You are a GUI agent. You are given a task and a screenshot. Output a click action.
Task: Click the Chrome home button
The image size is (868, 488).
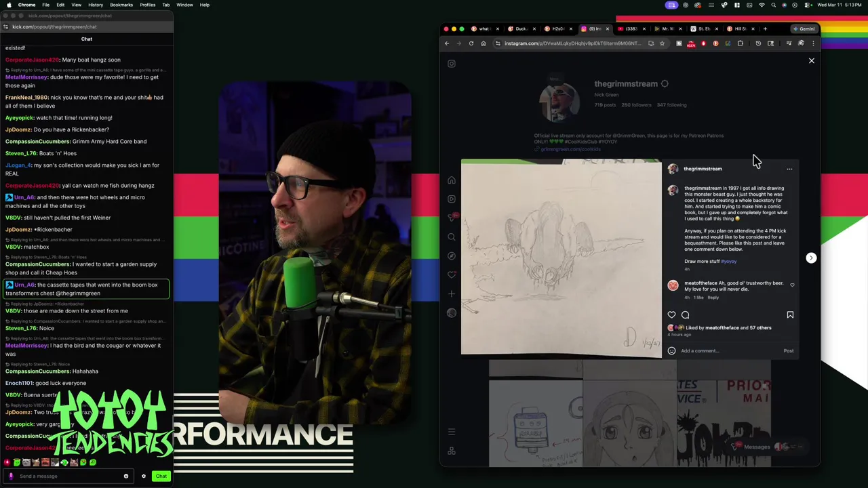(x=484, y=43)
